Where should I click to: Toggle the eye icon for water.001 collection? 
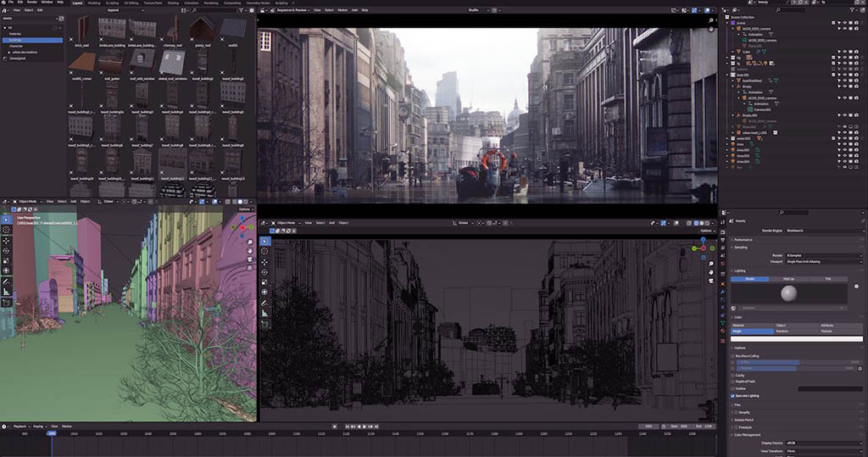pos(845,138)
